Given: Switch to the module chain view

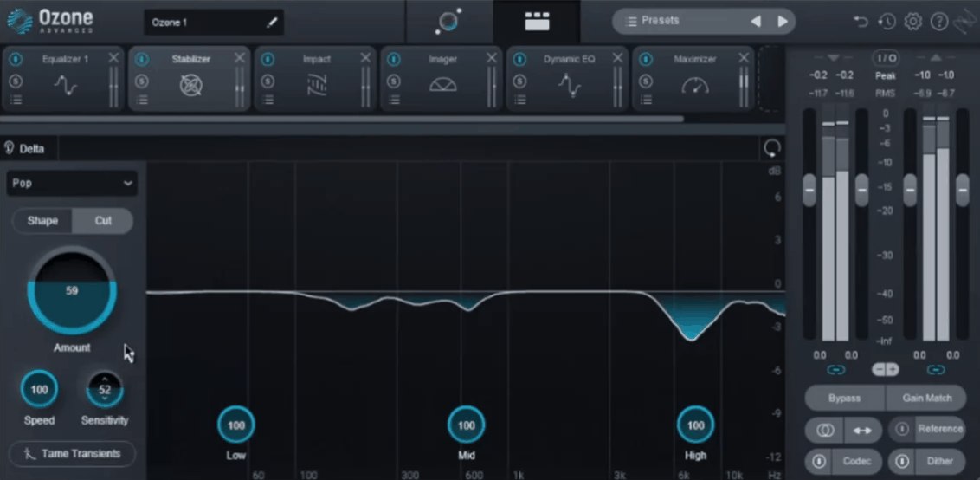Looking at the screenshot, I should click(537, 22).
